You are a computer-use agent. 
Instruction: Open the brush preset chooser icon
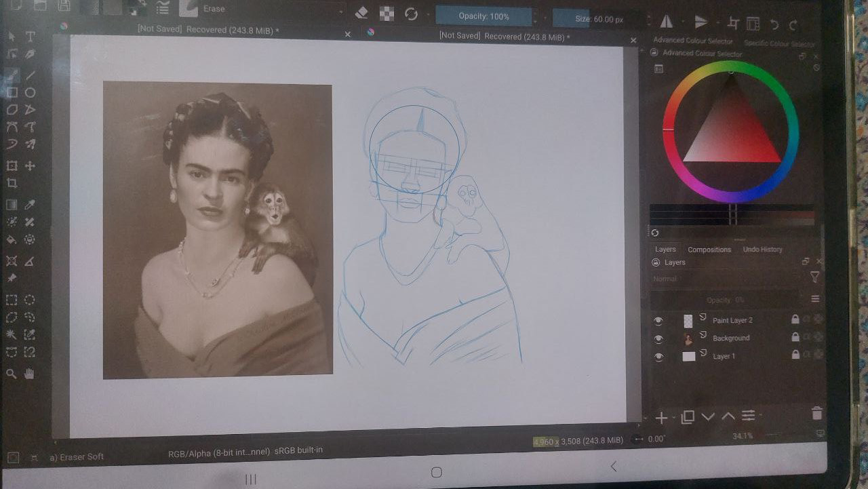189,7
